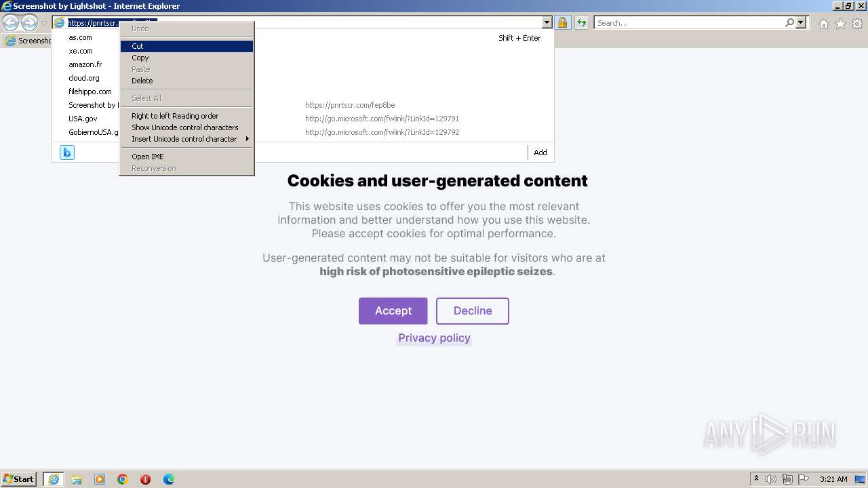Click the volume speaker tray icon
The height and width of the screenshot is (488, 868).
pos(771,479)
